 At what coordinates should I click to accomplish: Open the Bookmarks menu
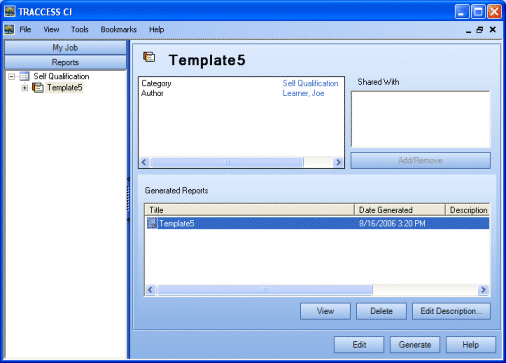119,30
